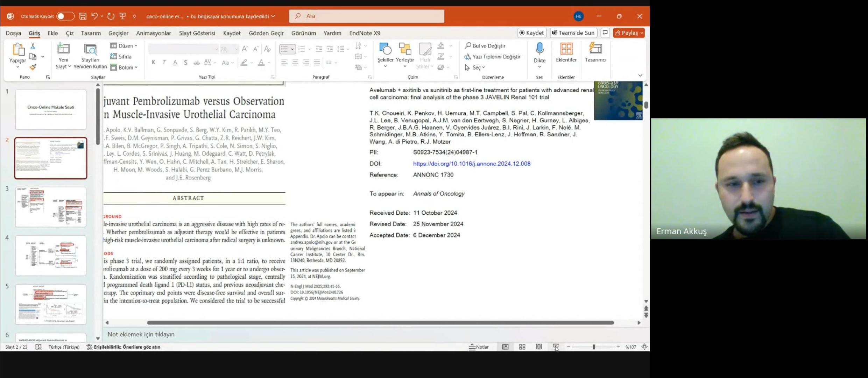Image resolution: width=868 pixels, height=378 pixels.
Task: Switch to the Slayt Gösterisi tab
Action: click(197, 33)
